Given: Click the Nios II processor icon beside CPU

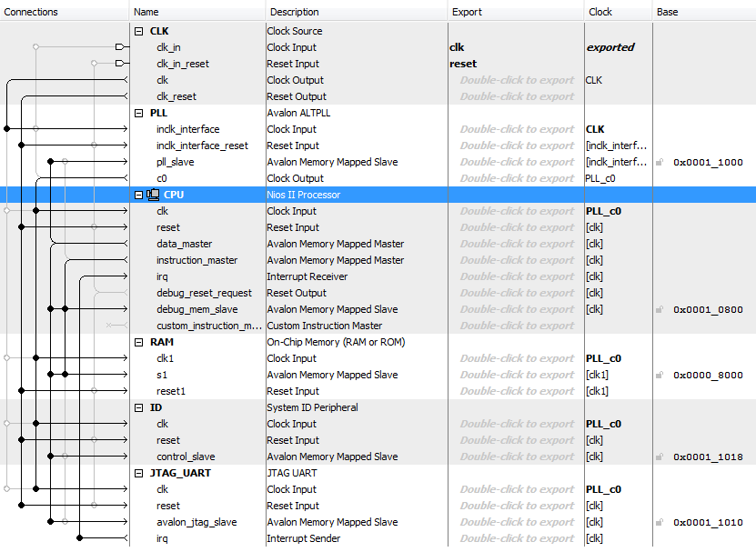Looking at the screenshot, I should pyautogui.click(x=153, y=195).
